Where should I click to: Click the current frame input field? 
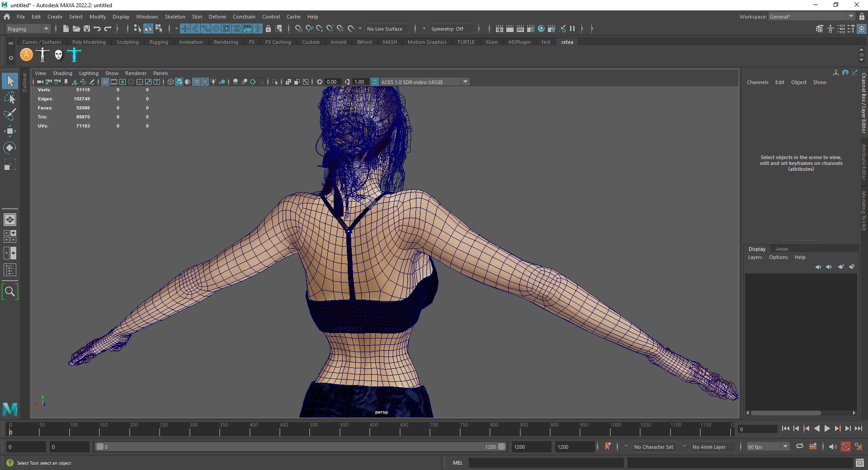point(757,429)
